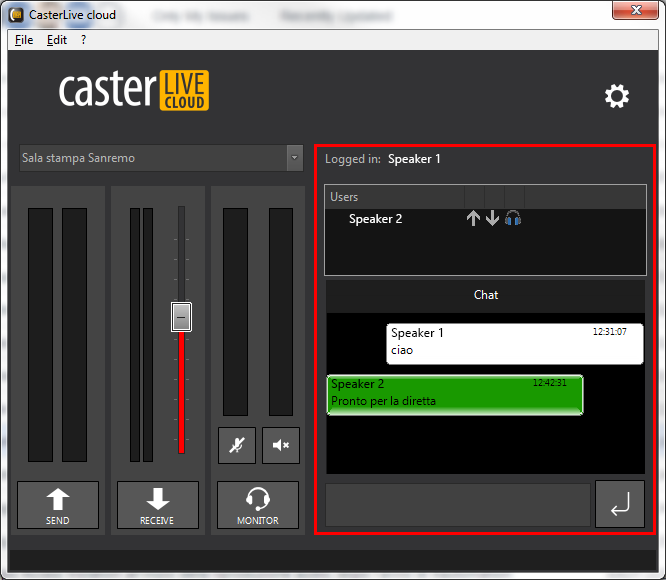Activate the MONITOR headset button
Viewport: 666px width, 580px height.
tap(258, 505)
